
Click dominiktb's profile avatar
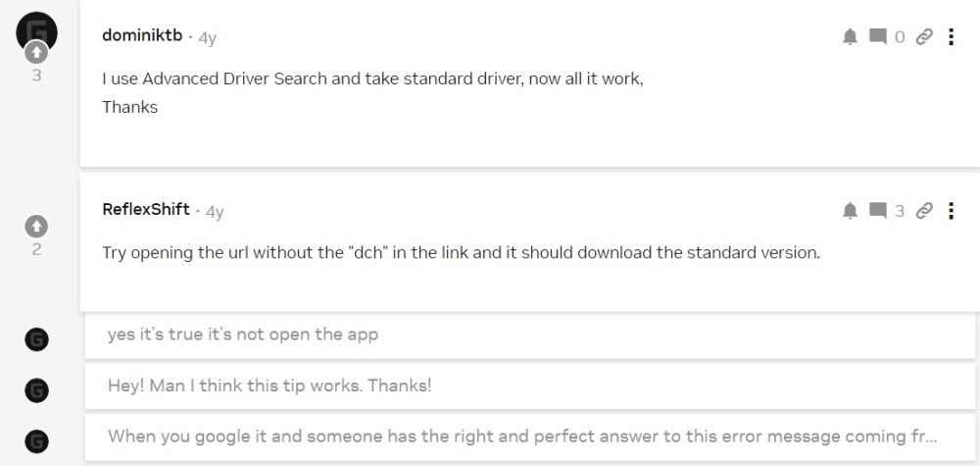[x=36, y=29]
